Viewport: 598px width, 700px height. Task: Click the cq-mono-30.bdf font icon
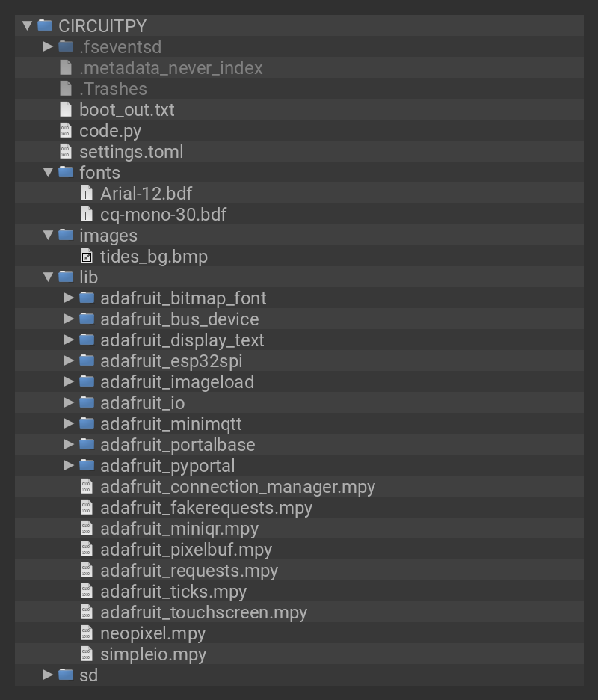[x=87, y=215]
